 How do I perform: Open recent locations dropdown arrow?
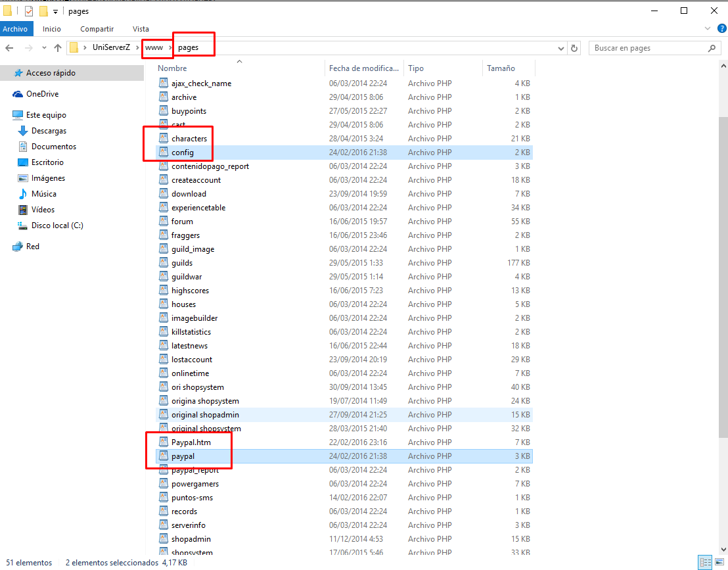pyautogui.click(x=44, y=48)
